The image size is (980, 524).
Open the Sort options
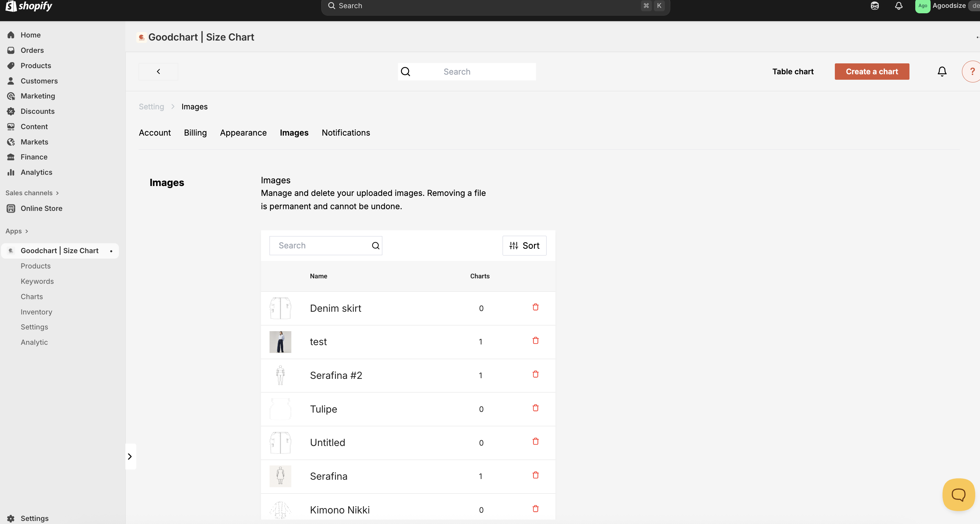[x=524, y=246]
